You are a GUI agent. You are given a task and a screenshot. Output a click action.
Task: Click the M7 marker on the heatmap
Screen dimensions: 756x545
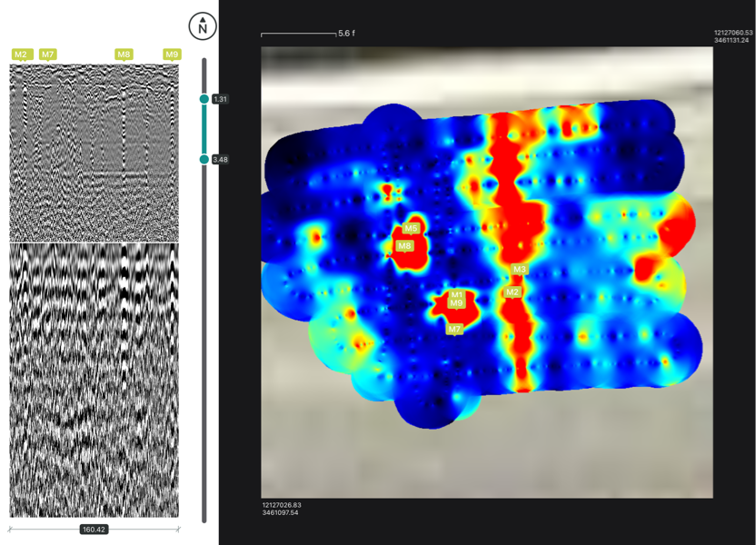(x=454, y=329)
